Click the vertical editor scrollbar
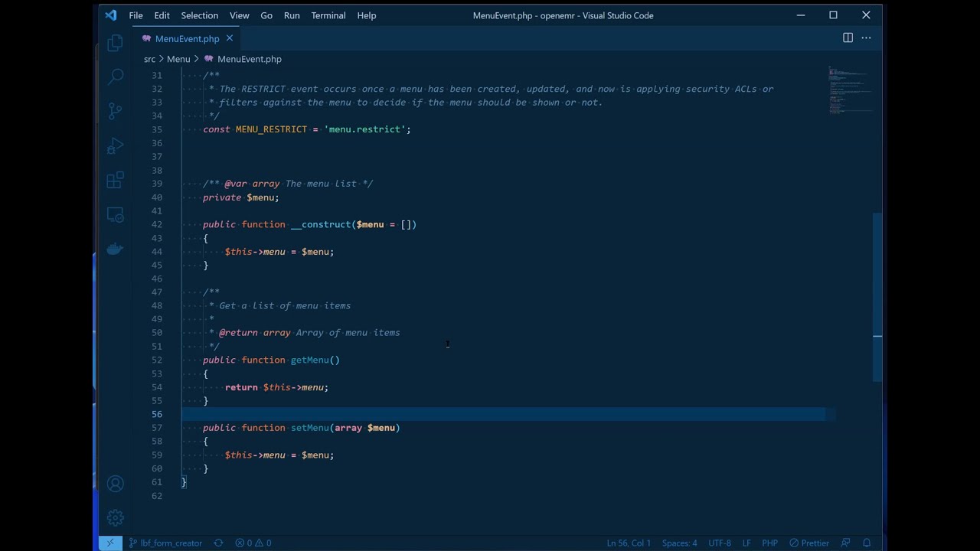Viewport: 980px width, 551px height. pyautogui.click(x=877, y=297)
